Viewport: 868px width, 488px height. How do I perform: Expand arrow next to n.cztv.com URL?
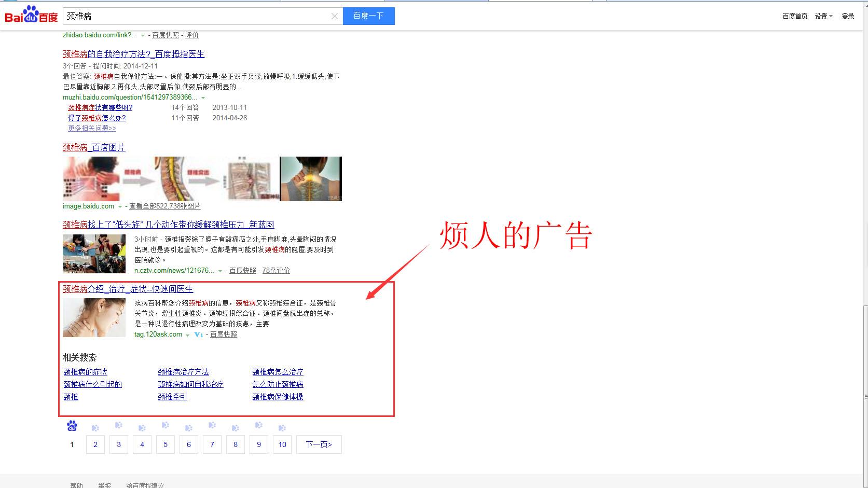(x=220, y=271)
